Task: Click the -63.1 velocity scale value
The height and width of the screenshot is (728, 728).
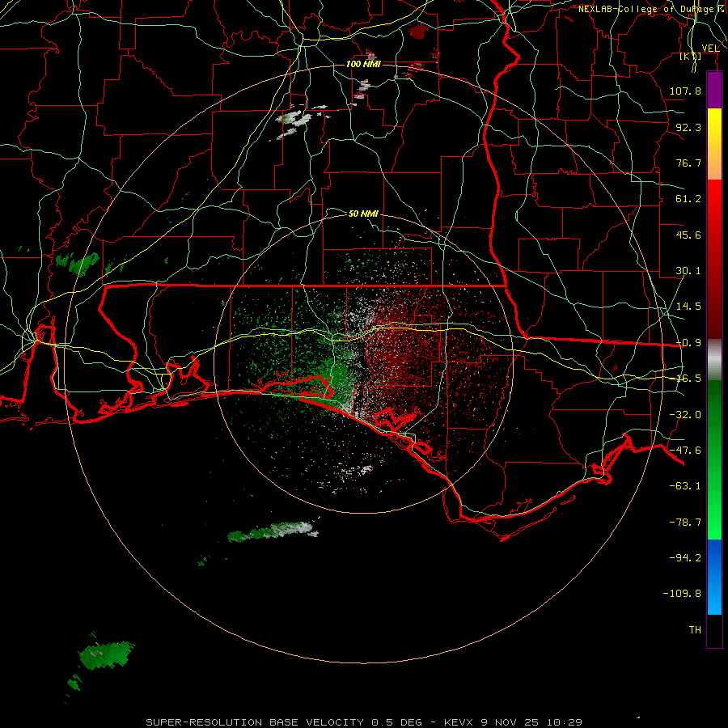Action: coord(685,486)
